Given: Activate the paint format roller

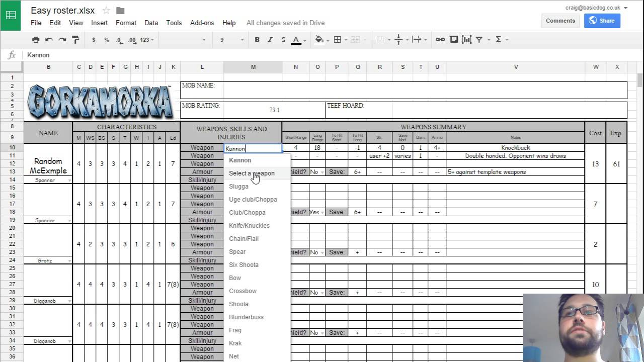Looking at the screenshot, I should 75,40.
